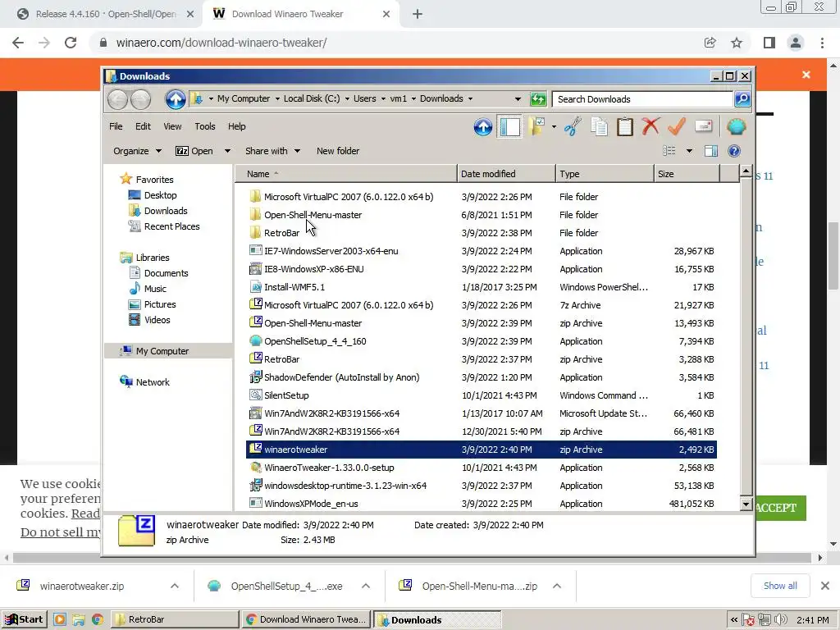The width and height of the screenshot is (840, 630).
Task: Select Recent Places in the navigation pane
Action: (171, 226)
